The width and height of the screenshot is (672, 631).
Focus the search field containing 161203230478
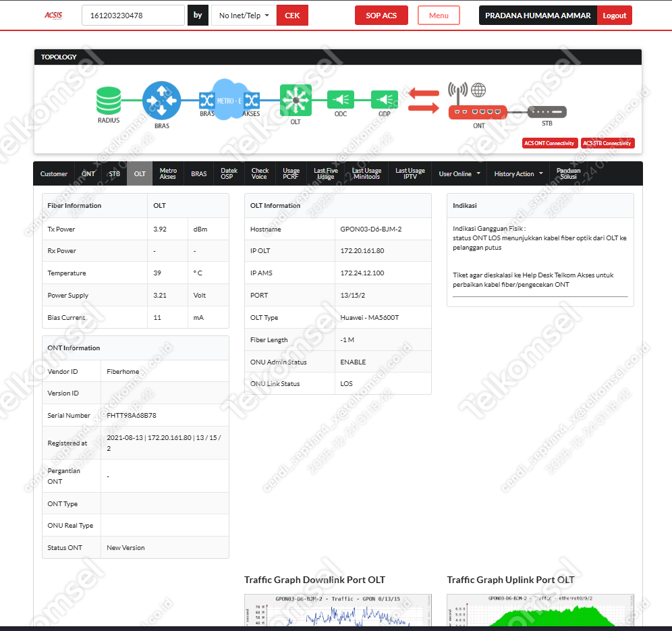click(134, 16)
